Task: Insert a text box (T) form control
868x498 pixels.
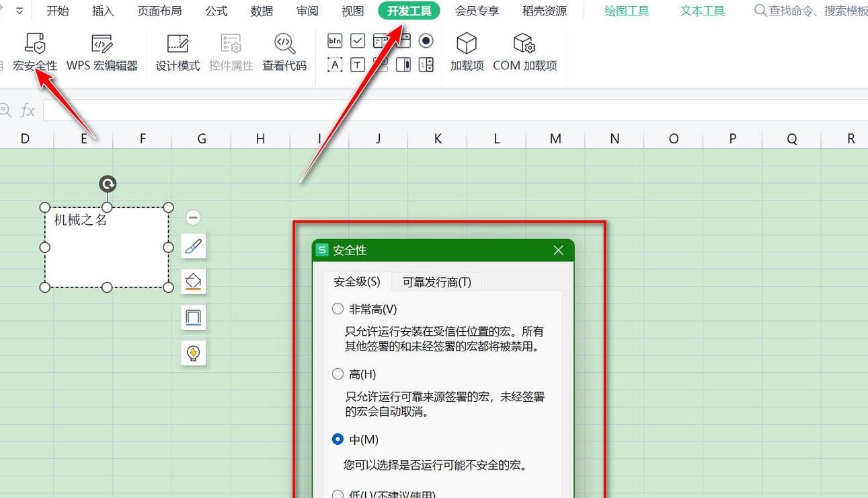Action: click(358, 65)
